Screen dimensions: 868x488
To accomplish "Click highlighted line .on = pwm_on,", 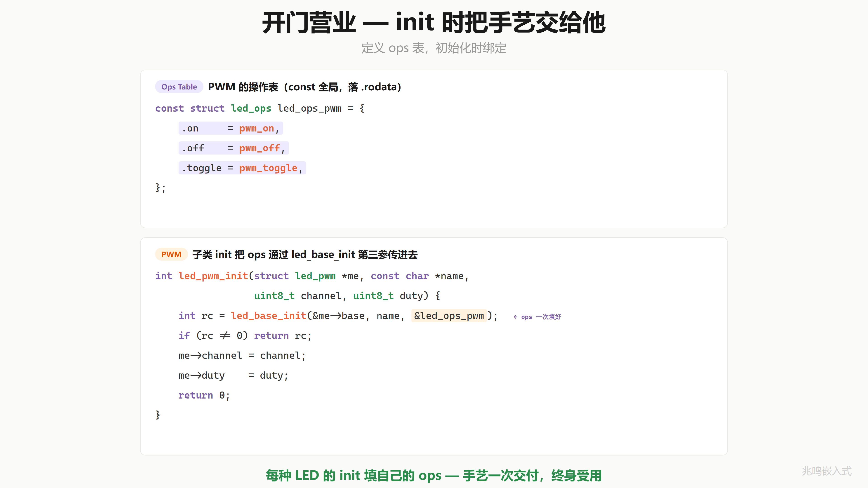I will (231, 128).
